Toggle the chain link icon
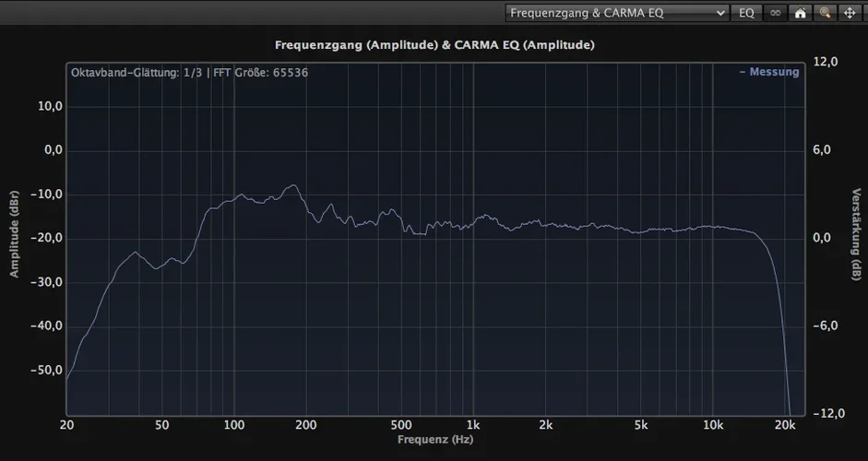Screen dimensions: 868x461 (x=776, y=13)
